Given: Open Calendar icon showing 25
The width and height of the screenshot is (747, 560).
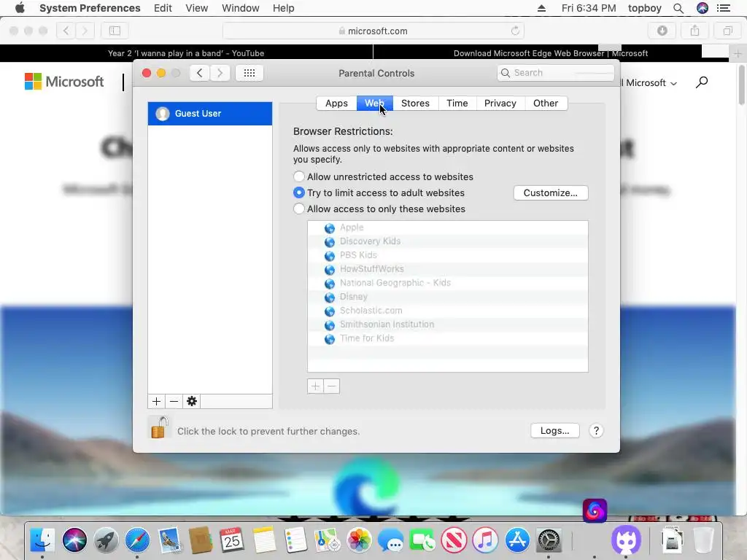Looking at the screenshot, I should 232,540.
